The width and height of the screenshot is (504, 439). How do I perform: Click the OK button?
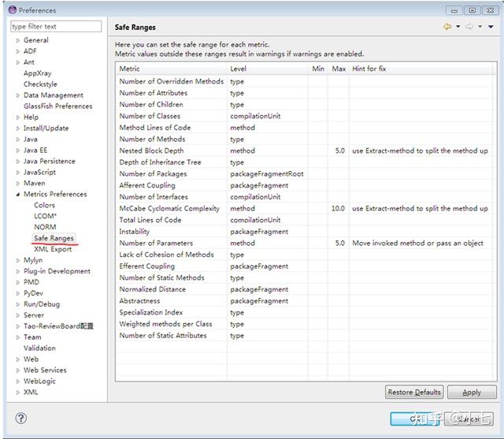pyautogui.click(x=417, y=419)
